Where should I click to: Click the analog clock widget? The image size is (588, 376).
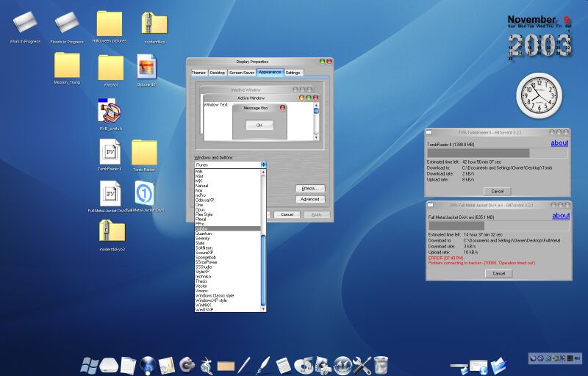coord(539,95)
